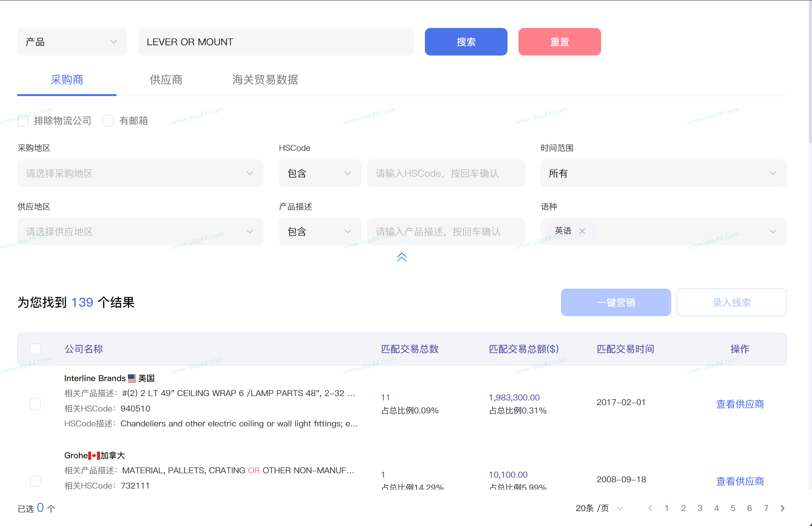
Task: Click the Interline Brands company name
Action: [x=95, y=378]
